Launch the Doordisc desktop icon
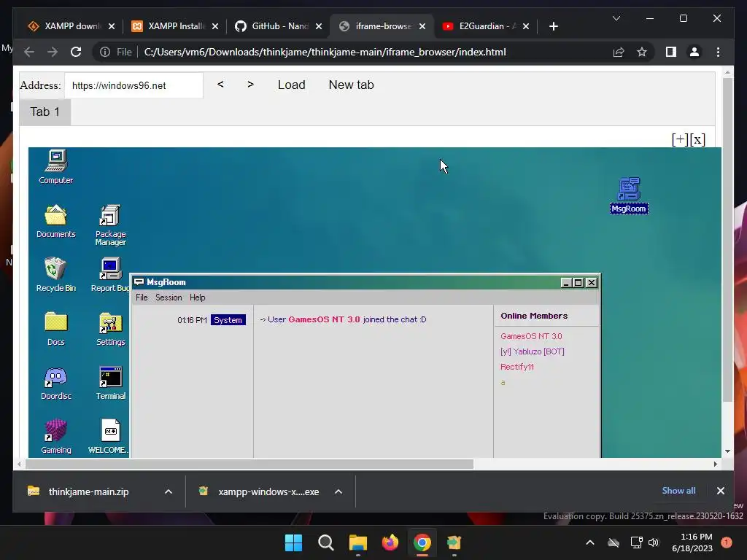The width and height of the screenshot is (747, 560). coord(55,383)
